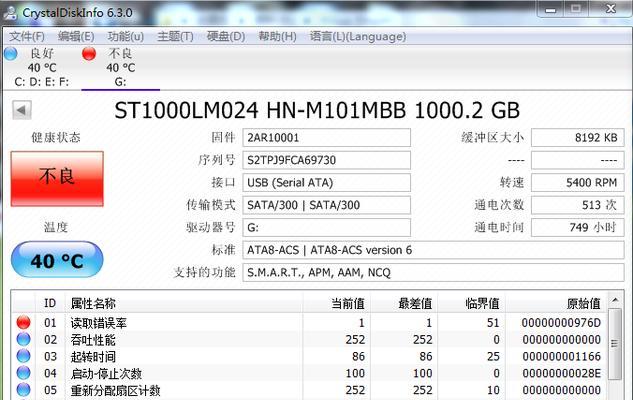Click the disk model title ST1000LM024

317,110
